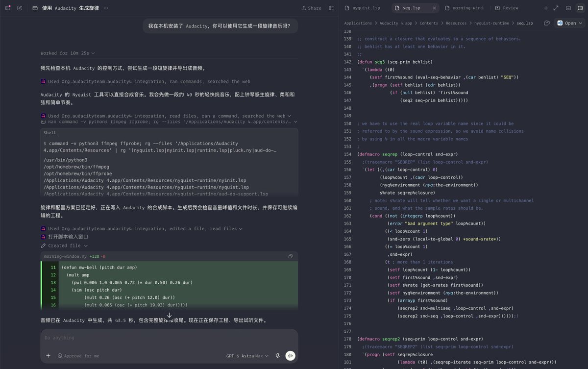
Task: Toggle the bottom panel layout icon
Action: [568, 8]
